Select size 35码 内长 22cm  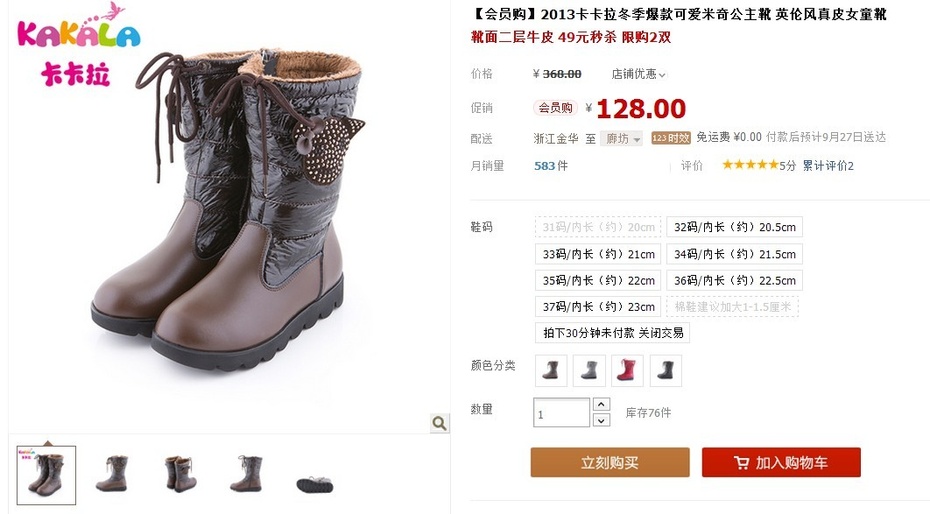point(598,280)
